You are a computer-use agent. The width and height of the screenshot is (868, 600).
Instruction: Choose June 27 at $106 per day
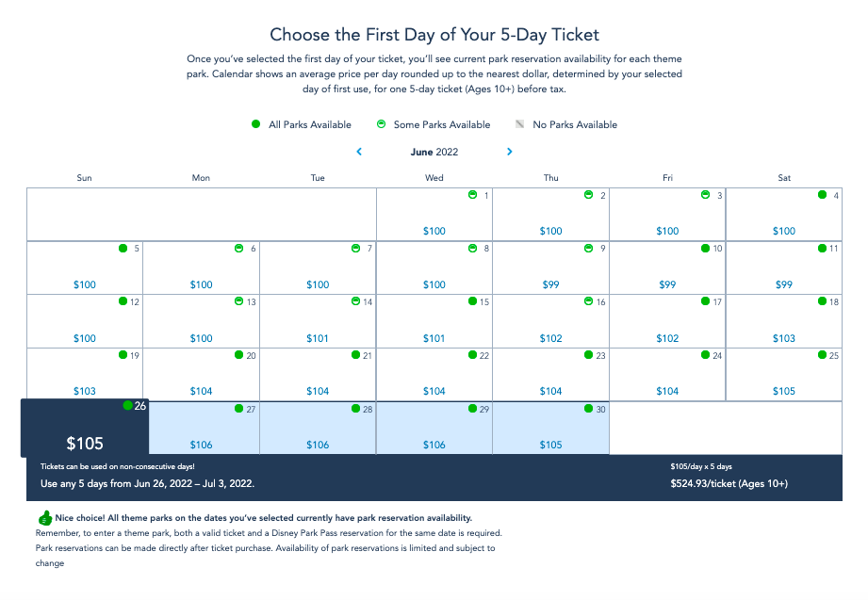(201, 428)
